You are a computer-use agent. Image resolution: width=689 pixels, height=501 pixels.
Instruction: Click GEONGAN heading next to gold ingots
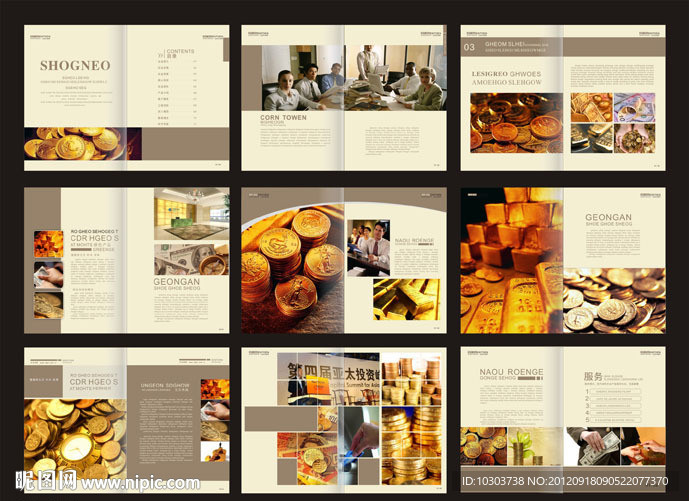(x=608, y=217)
